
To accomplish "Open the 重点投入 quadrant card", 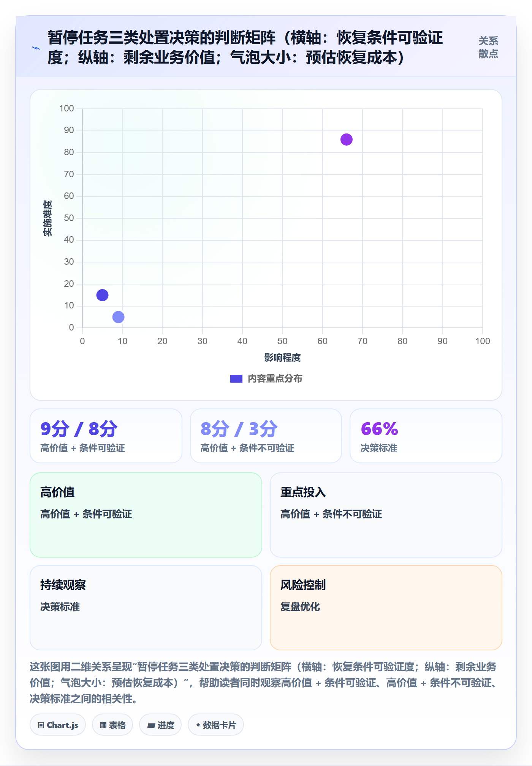I will pyautogui.click(x=386, y=515).
